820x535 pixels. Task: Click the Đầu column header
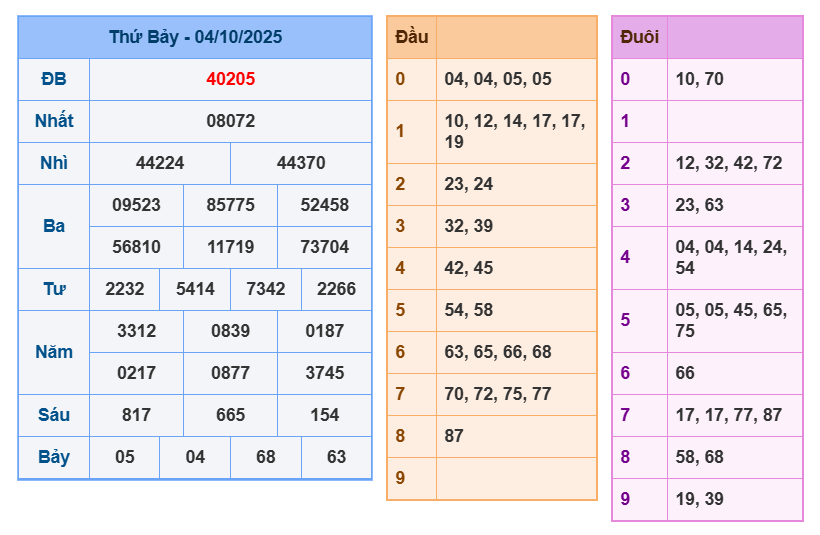412,37
